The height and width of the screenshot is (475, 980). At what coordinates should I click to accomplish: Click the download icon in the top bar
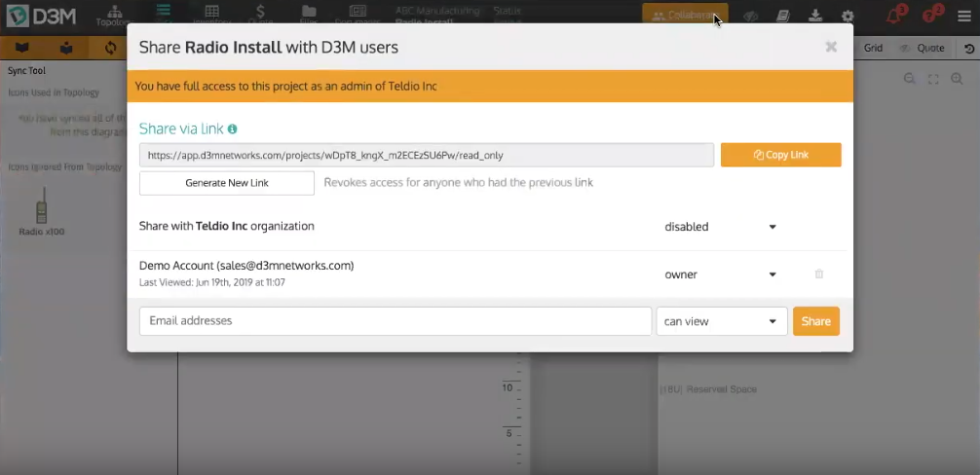pyautogui.click(x=815, y=16)
